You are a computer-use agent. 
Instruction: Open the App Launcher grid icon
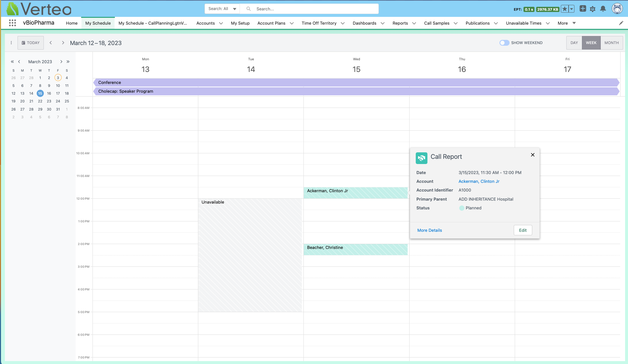click(12, 23)
